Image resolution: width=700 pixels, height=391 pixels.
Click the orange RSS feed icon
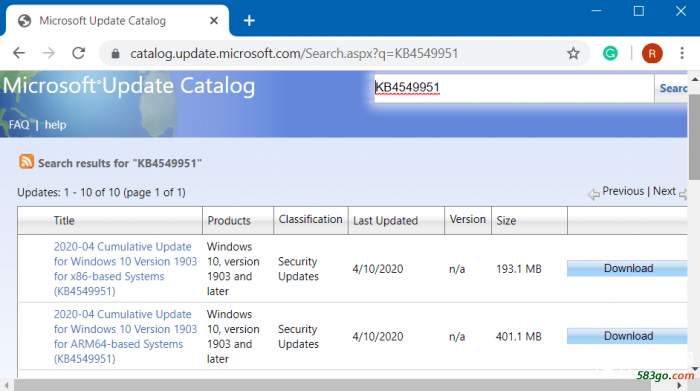[x=26, y=162]
